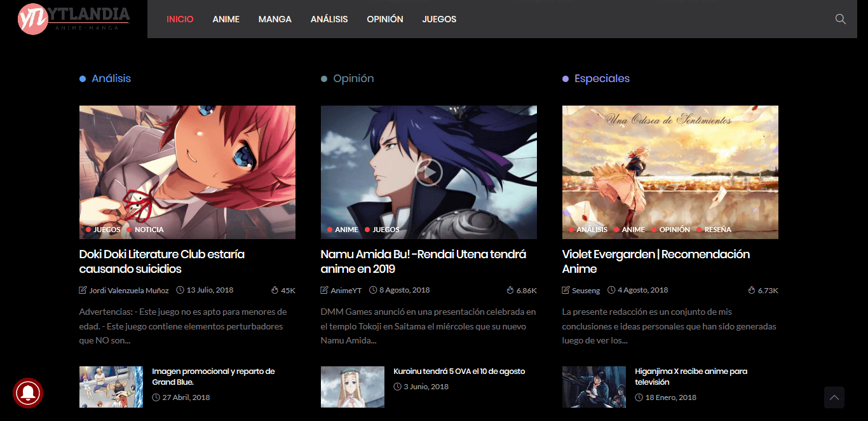
Task: Open the search magnifier icon
Action: point(840,19)
